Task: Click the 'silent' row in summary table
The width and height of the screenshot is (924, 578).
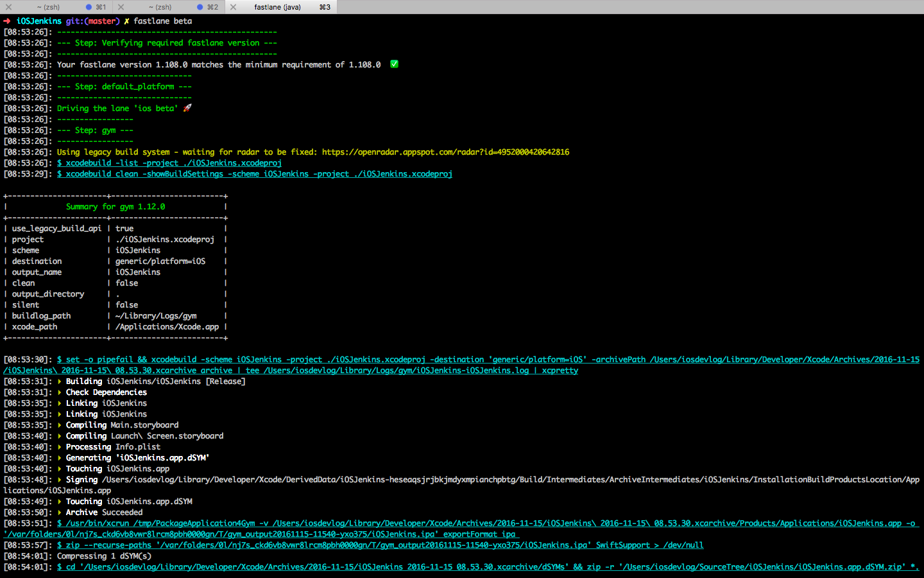Action: pyautogui.click(x=116, y=305)
